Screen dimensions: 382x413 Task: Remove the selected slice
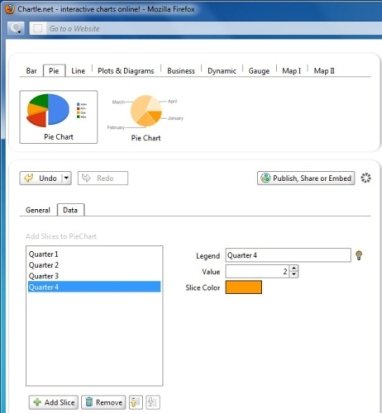104,402
